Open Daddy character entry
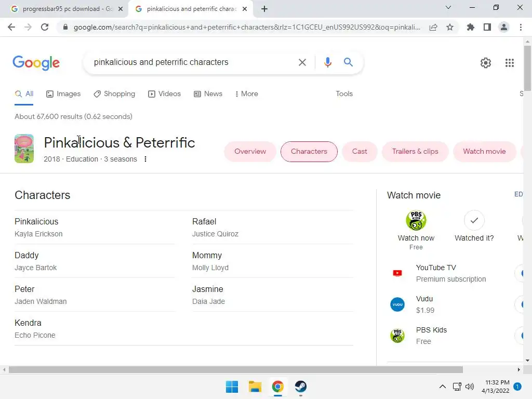Viewport: 532px width, 399px height. tap(95, 261)
